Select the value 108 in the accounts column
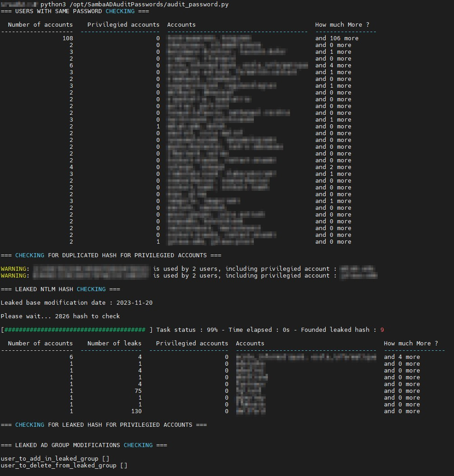The image size is (454, 476). (68, 38)
